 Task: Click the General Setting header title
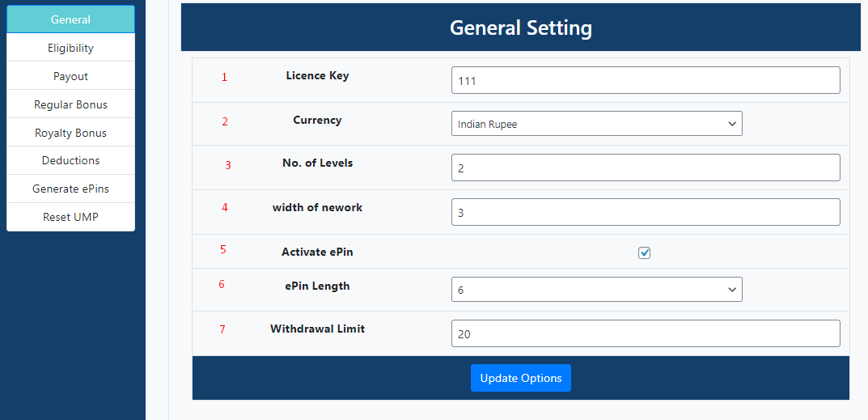(x=520, y=28)
